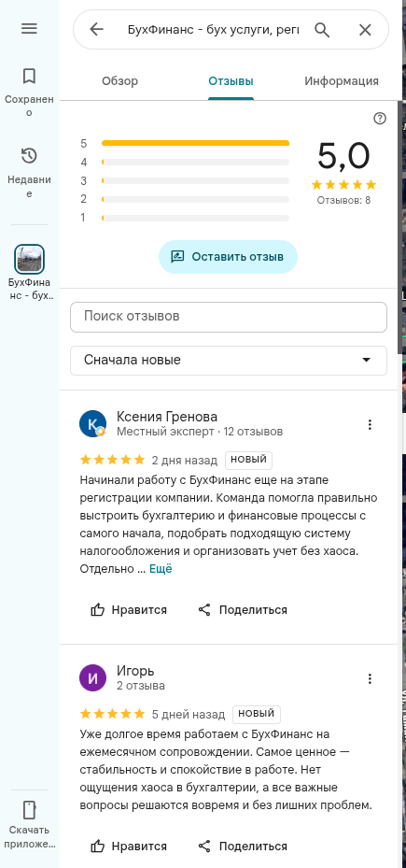
Task: Click Местный эксперт · 12 отзывов text
Action: pos(200,432)
